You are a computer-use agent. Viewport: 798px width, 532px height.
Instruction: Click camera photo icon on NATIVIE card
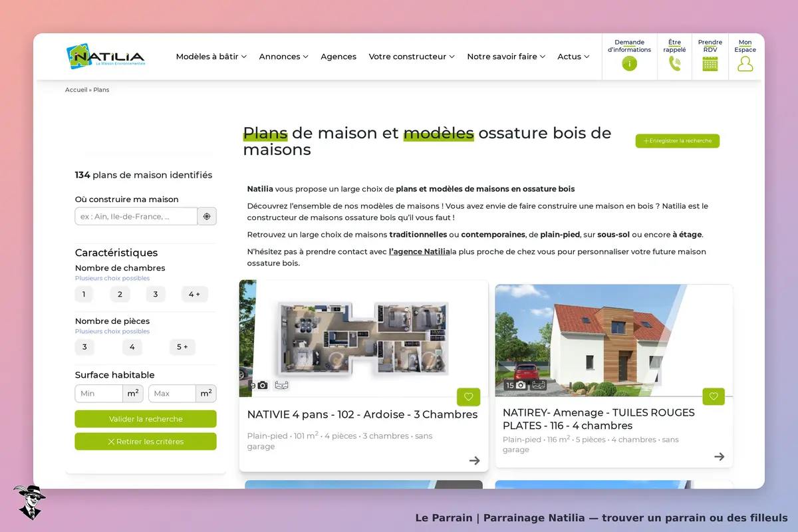[x=263, y=385]
